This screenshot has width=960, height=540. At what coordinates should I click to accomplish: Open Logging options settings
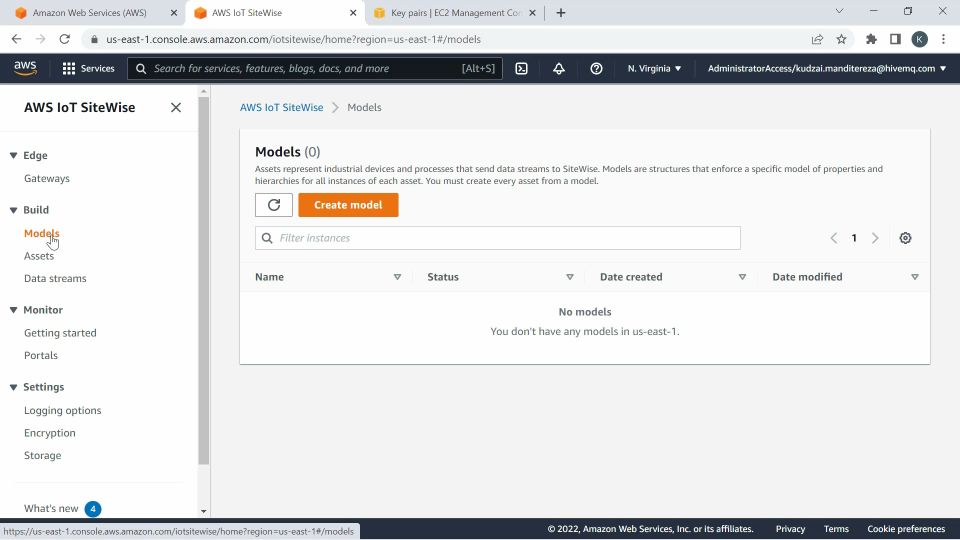tap(62, 411)
